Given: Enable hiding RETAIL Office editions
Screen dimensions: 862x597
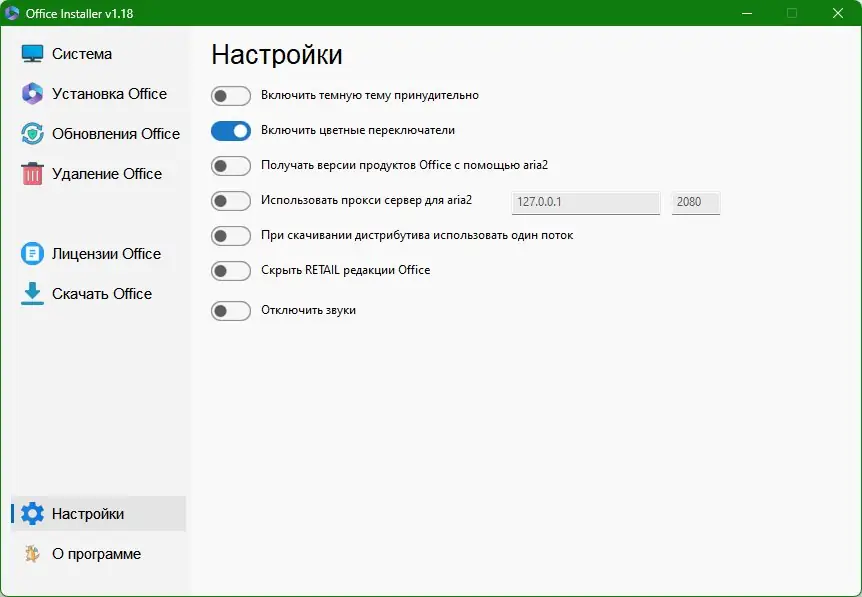Looking at the screenshot, I should [x=230, y=270].
